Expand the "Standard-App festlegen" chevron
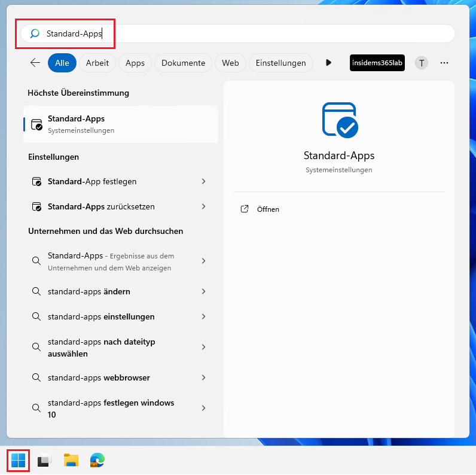The image size is (476, 475). point(203,181)
